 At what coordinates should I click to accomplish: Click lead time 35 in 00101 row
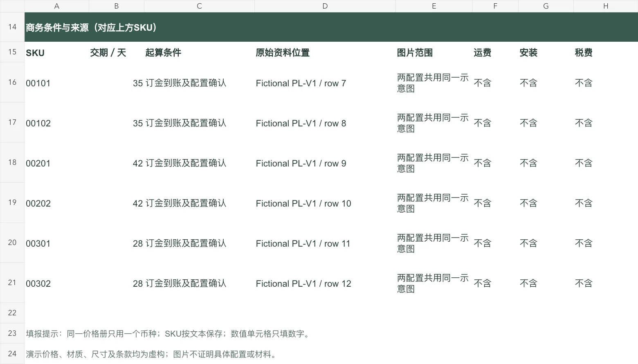pos(116,83)
